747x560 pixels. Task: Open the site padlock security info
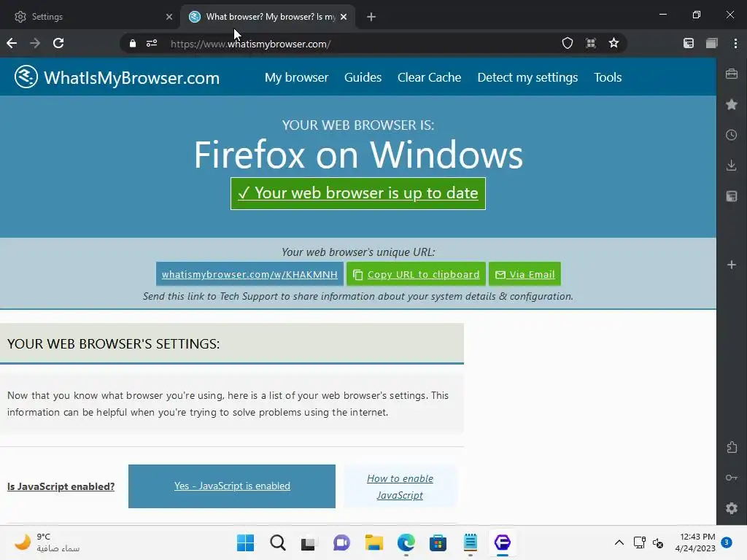(133, 44)
